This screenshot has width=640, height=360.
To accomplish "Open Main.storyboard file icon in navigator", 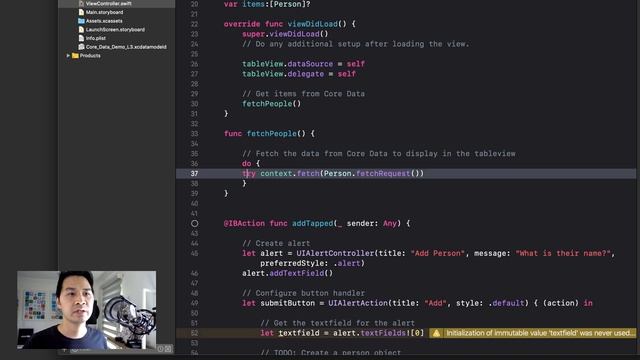I will (x=81, y=12).
